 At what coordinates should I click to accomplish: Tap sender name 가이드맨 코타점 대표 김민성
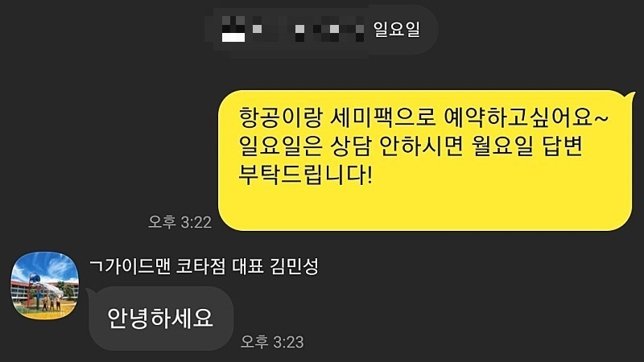point(204,267)
